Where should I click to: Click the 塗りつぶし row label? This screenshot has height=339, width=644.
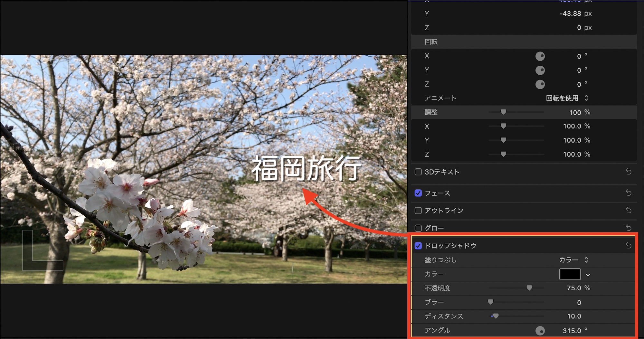tap(440, 260)
